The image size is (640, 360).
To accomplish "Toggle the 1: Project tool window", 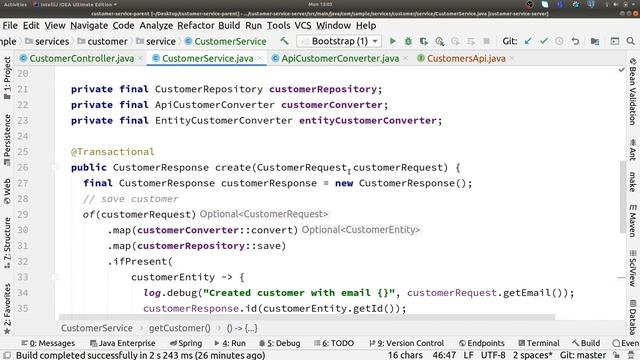I will (x=7, y=78).
